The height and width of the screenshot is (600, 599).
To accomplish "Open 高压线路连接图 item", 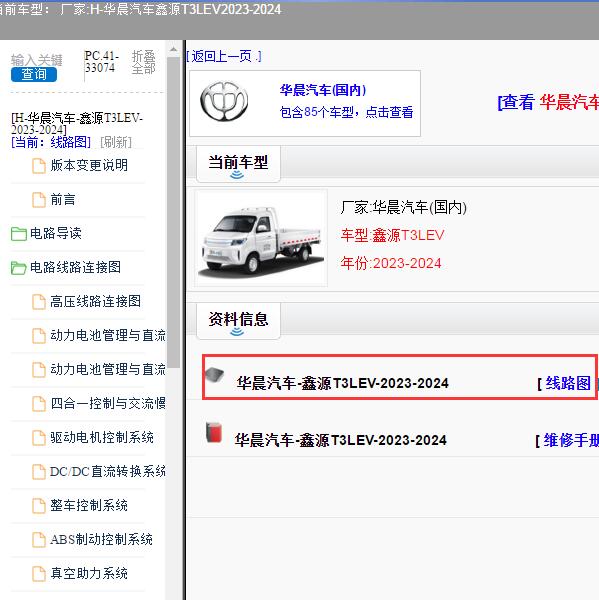I will pyautogui.click(x=95, y=301).
